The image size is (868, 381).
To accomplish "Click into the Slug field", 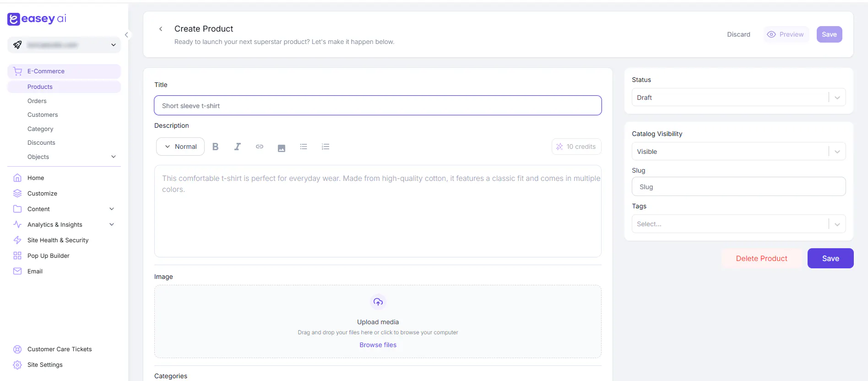I will point(738,186).
